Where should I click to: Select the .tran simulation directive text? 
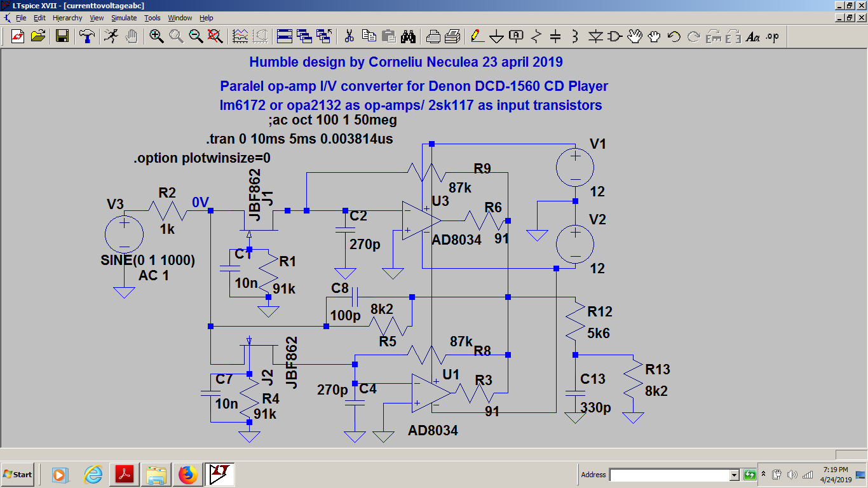click(299, 139)
